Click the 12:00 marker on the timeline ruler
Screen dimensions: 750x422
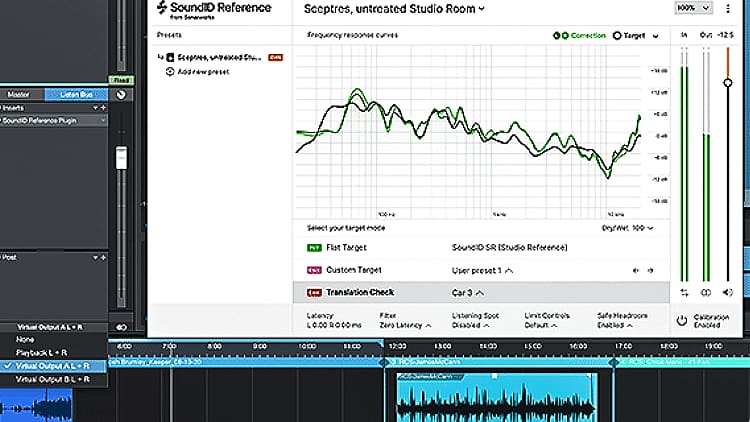tap(397, 346)
